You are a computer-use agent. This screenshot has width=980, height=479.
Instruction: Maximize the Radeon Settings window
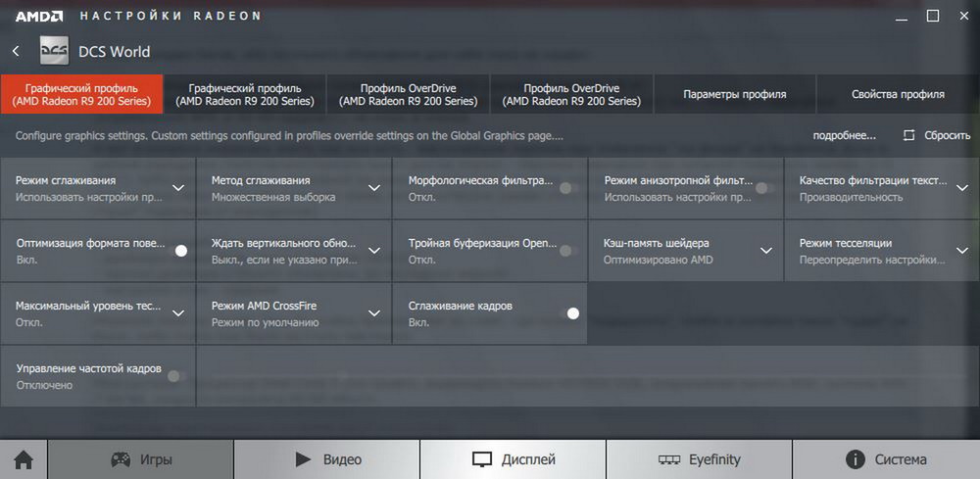tap(933, 17)
